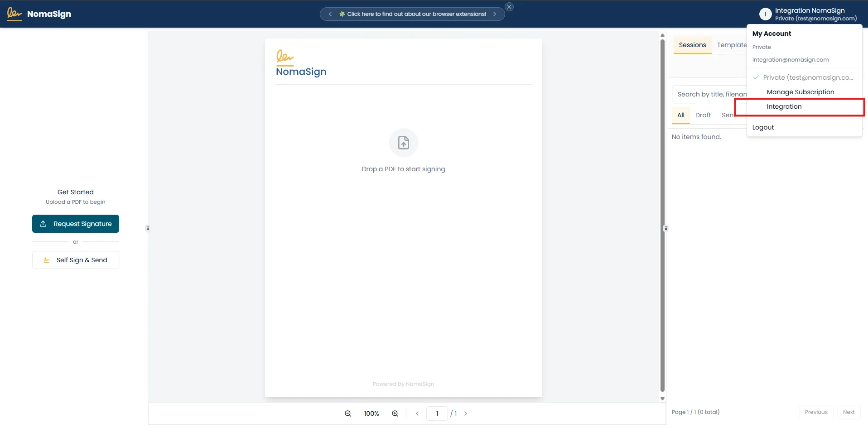Viewport: 868px width, 428px height.
Task: Open the Integration NomaSign account menu
Action: (809, 14)
